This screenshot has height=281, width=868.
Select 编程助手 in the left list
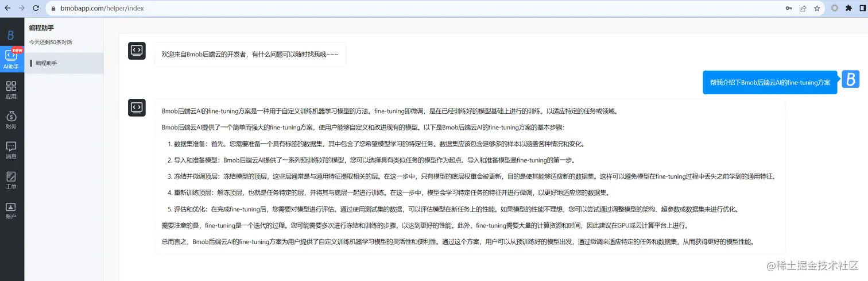64,63
